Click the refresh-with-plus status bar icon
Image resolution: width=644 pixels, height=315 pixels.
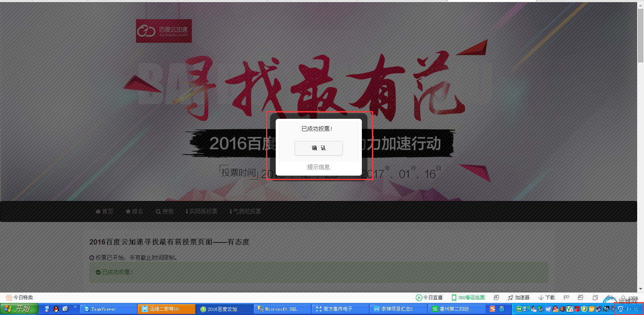pos(496,298)
